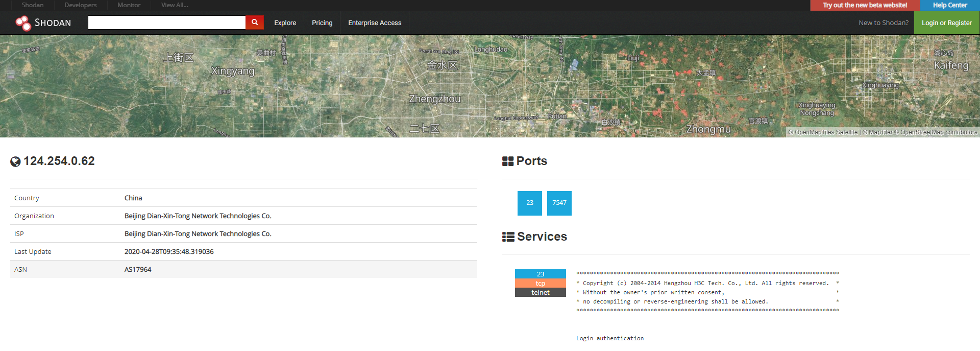Click the H3C copyright banner line
The image size is (980, 351).
coord(707,283)
